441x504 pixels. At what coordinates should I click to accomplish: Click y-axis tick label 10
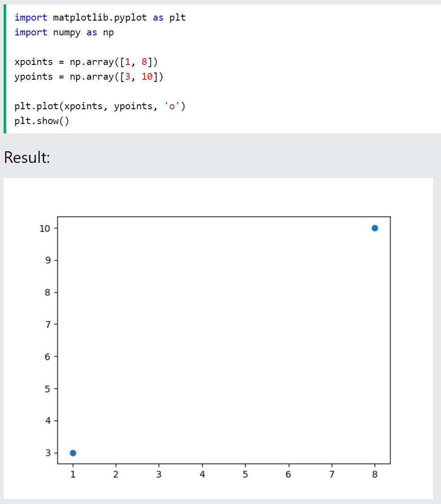45,229
